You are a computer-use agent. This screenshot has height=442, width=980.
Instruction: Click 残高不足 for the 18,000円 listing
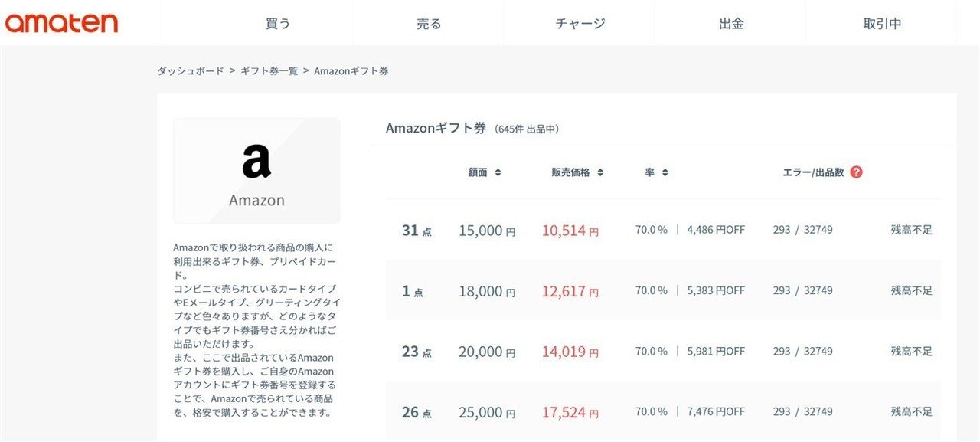911,290
